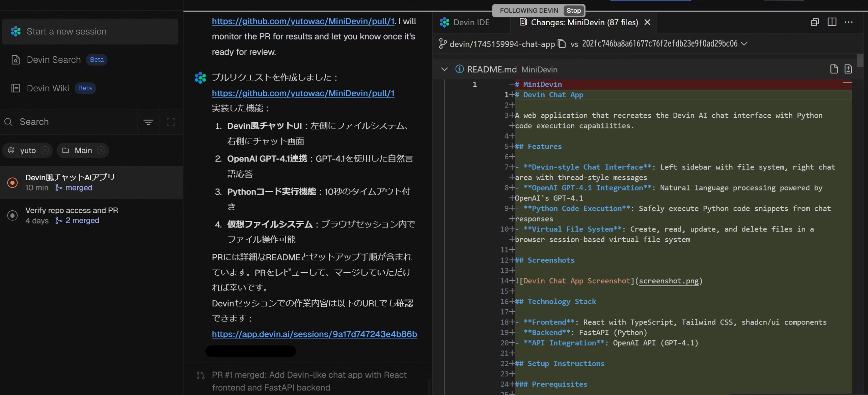
Task: Open the Devin風チャットAIアプリ session
Action: pyautogui.click(x=70, y=182)
